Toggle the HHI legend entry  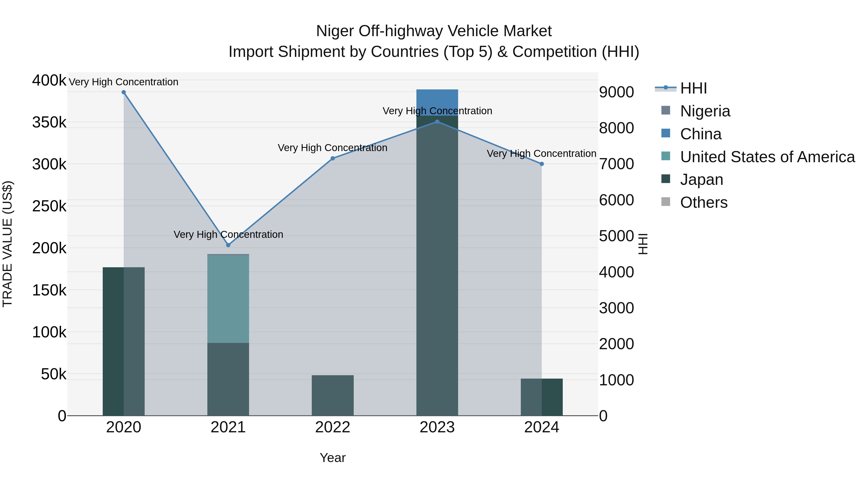tap(681, 88)
